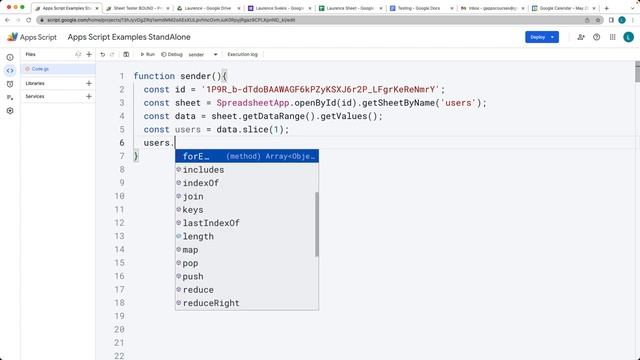Viewport: 640px width, 360px height.
Task: Open the Services section label
Action: (35, 96)
